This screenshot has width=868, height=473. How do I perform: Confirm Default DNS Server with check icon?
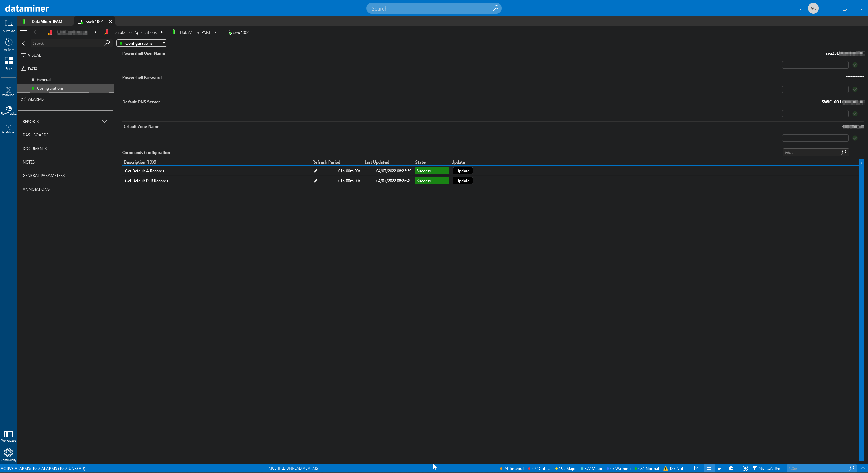(x=855, y=114)
